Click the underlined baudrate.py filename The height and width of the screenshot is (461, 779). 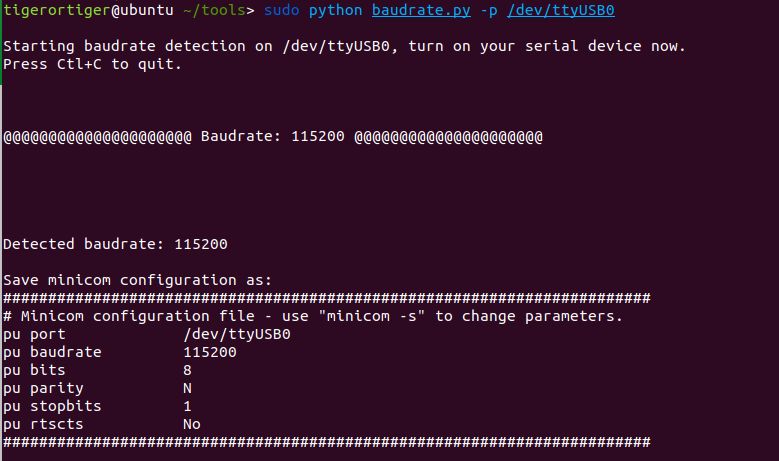pos(421,10)
